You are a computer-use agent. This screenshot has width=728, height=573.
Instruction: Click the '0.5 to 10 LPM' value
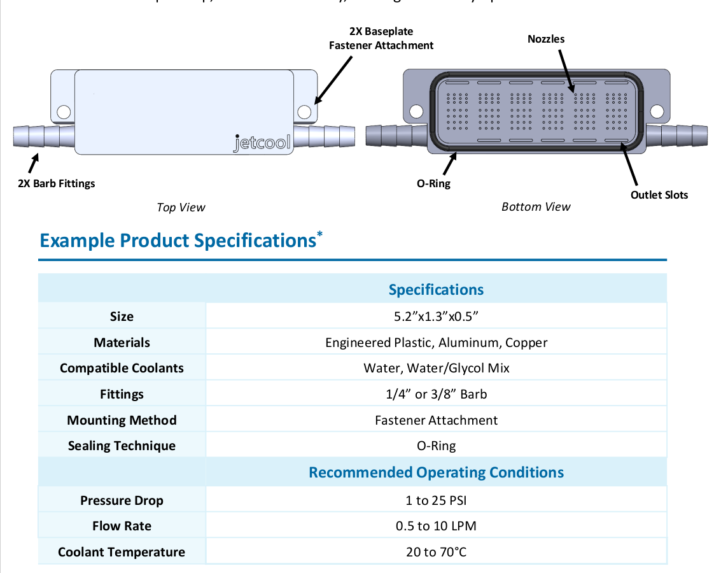click(436, 526)
